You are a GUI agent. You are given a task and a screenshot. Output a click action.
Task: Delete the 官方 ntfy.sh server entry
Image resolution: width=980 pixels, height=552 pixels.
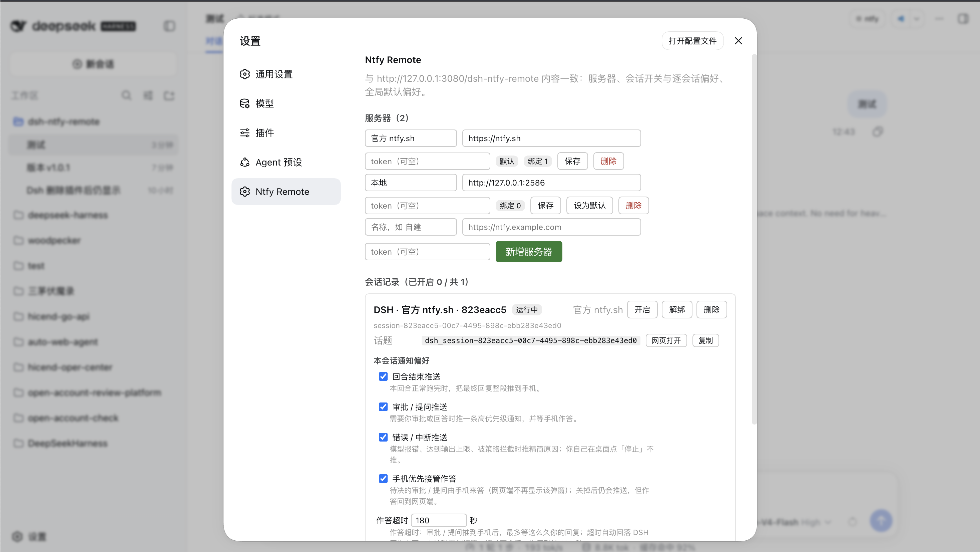608,161
